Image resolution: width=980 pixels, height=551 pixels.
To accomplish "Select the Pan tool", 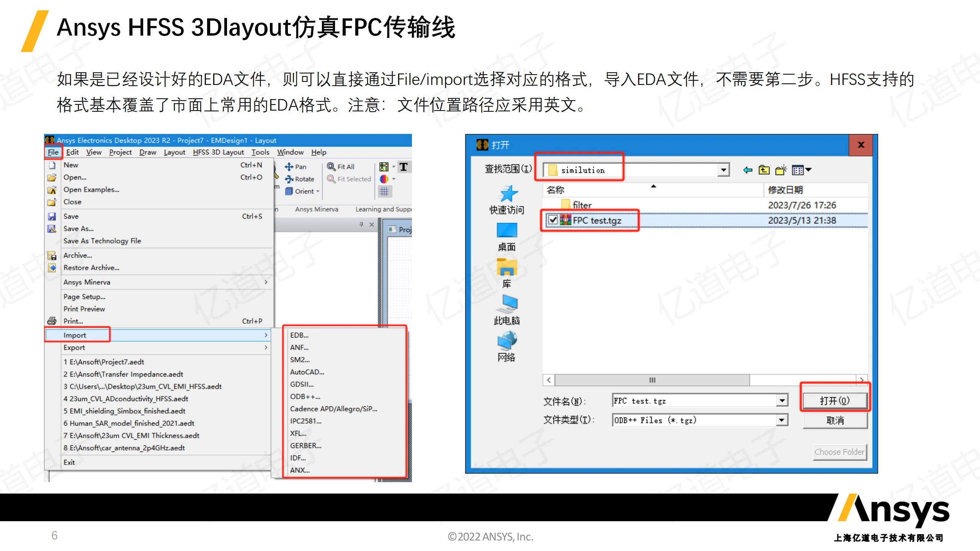I will coord(296,167).
